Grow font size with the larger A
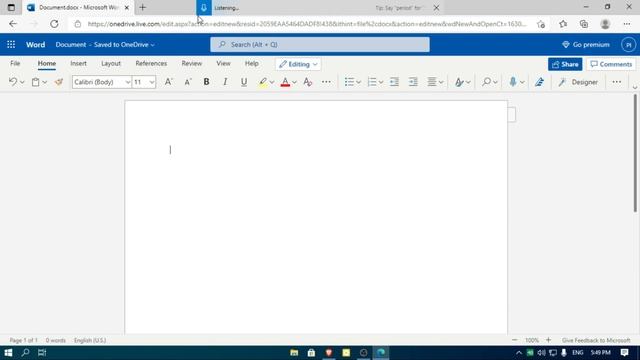Viewport: 640px width, 360px height. 168,82
